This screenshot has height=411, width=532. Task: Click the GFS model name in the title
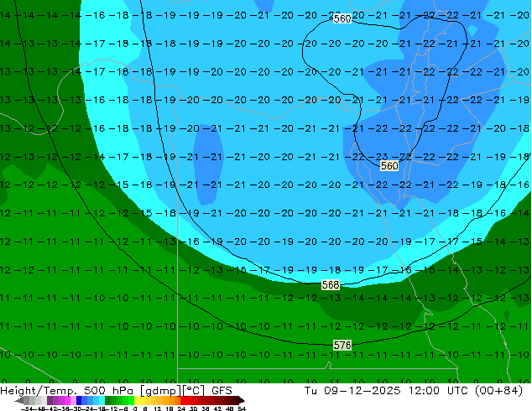222,391
